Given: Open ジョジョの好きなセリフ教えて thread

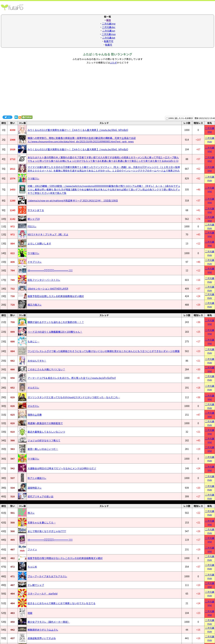Looking at the screenshot, I should (x=44, y=441).
